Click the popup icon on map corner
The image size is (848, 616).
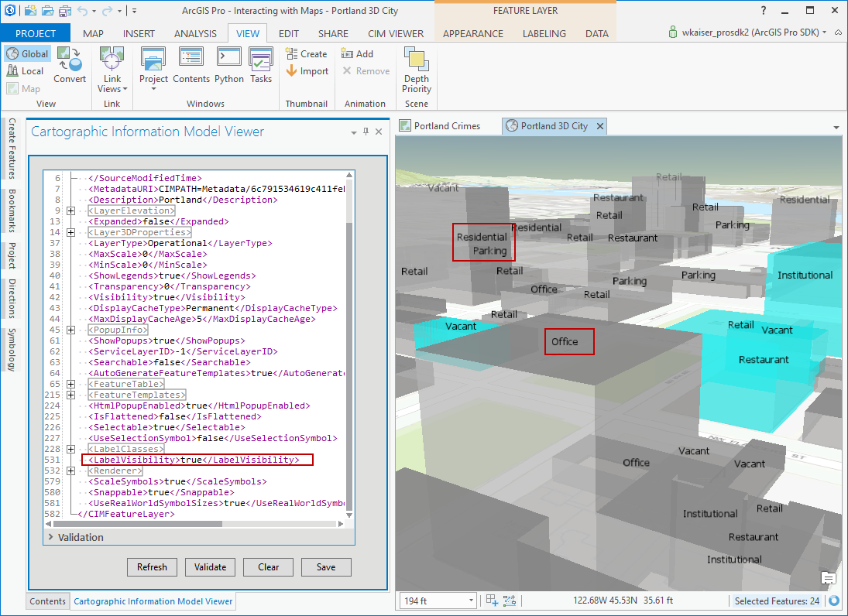(x=828, y=577)
